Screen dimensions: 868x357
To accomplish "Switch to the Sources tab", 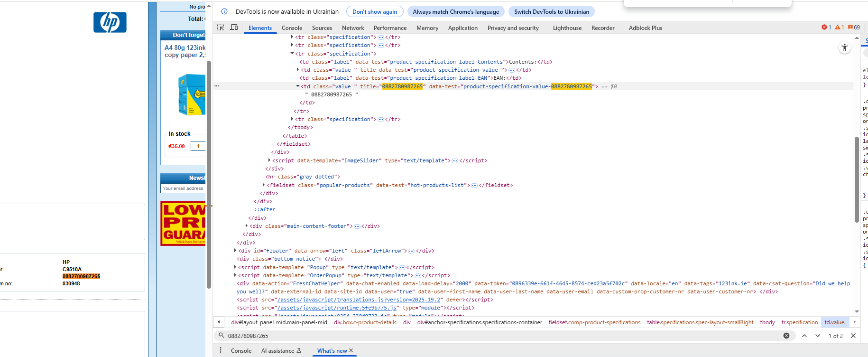I will point(322,28).
